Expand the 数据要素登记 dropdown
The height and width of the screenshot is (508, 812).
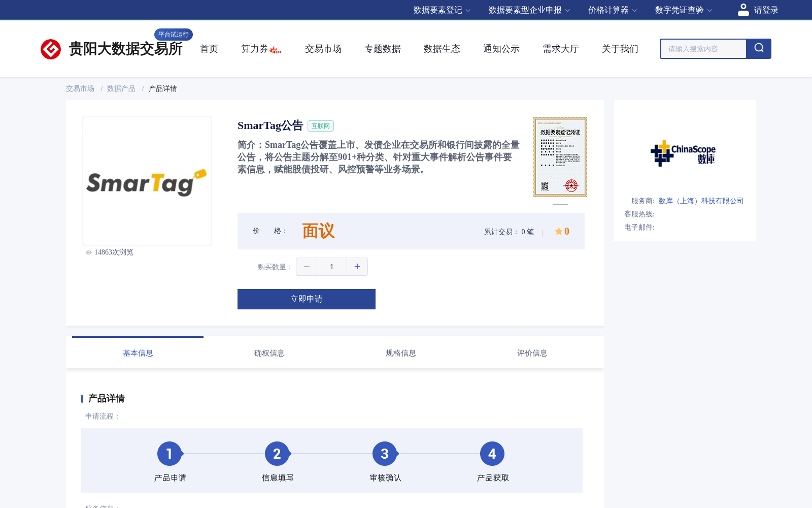click(x=442, y=10)
